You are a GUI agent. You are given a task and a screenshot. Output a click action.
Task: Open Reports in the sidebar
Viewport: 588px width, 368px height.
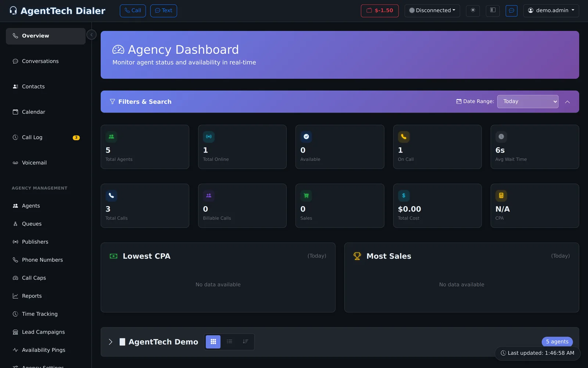[x=46, y=296]
